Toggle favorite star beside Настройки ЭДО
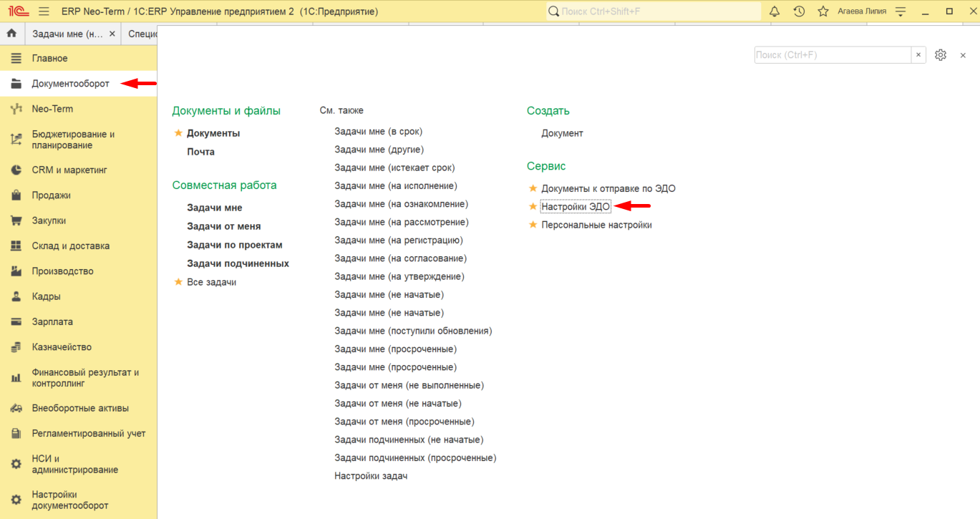 (x=532, y=206)
